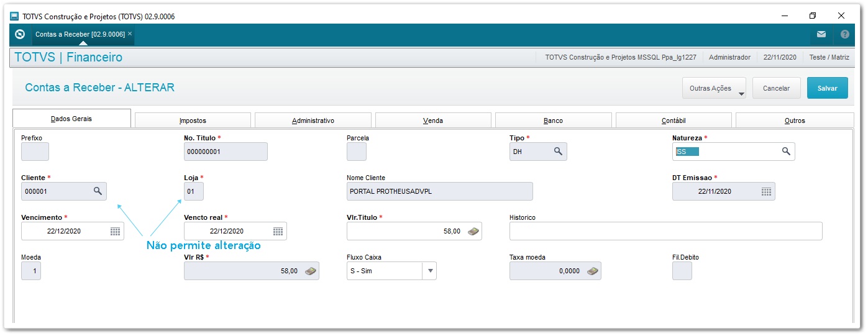Minimize the TOTVS window
This screenshot has width=868, height=336.
[785, 16]
